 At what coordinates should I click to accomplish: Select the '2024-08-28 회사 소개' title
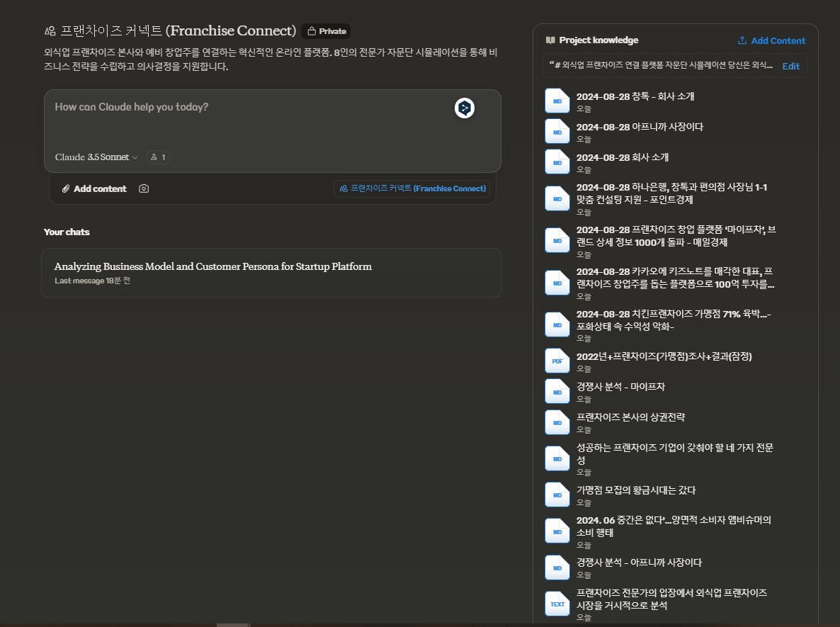click(623, 157)
